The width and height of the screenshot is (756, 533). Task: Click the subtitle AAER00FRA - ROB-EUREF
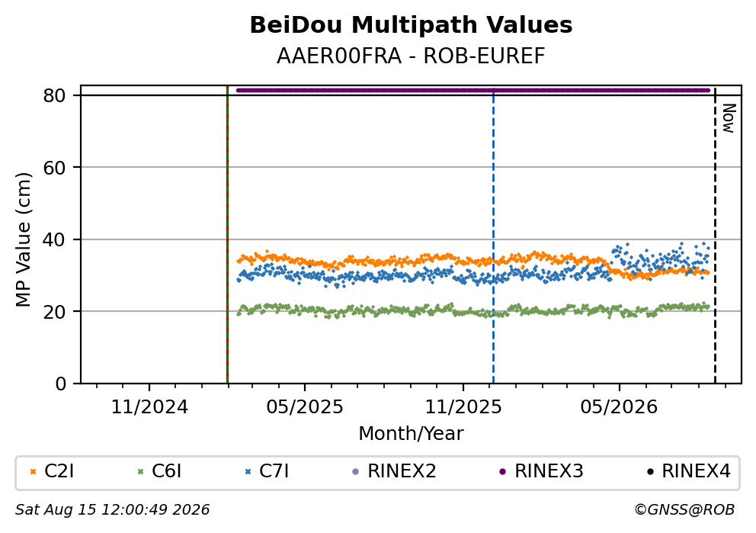(x=411, y=56)
